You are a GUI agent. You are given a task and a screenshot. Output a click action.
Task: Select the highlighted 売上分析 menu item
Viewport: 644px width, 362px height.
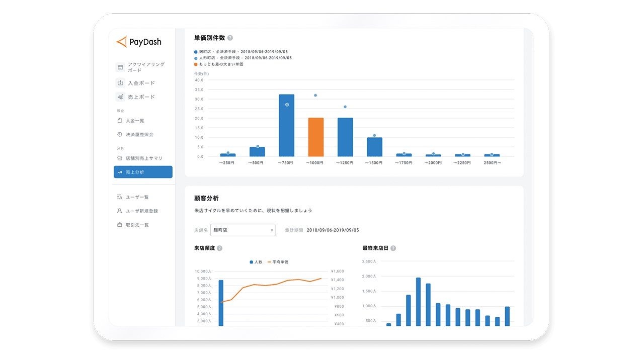(x=143, y=172)
